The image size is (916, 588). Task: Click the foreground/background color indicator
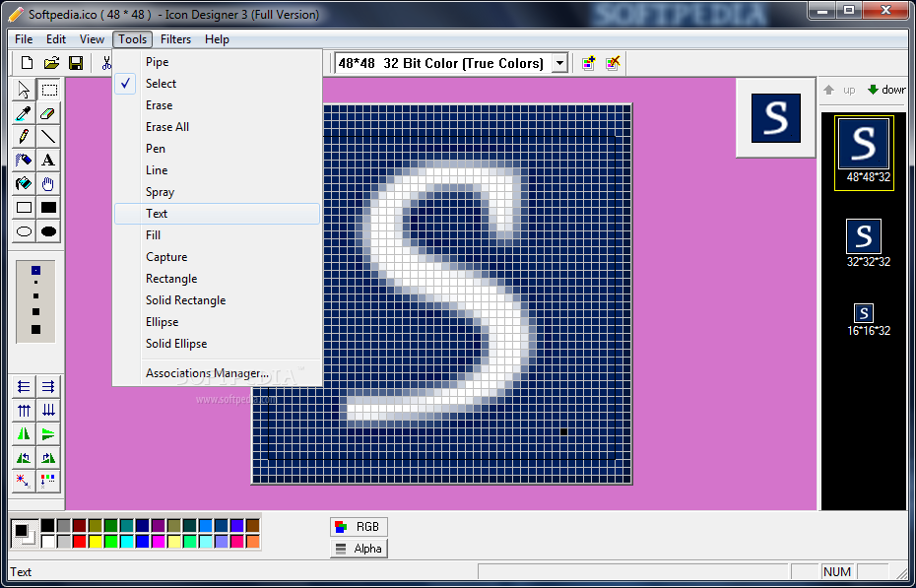[24, 533]
